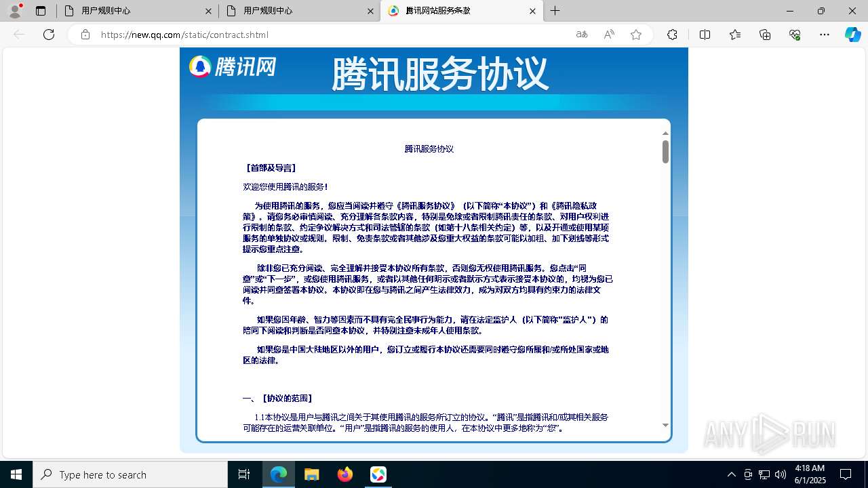868x488 pixels.
Task: Launch the Copilot sidebar
Action: point(853,35)
